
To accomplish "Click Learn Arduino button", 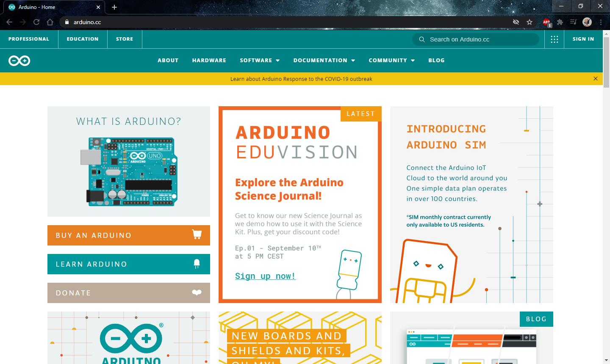I will pyautogui.click(x=129, y=264).
